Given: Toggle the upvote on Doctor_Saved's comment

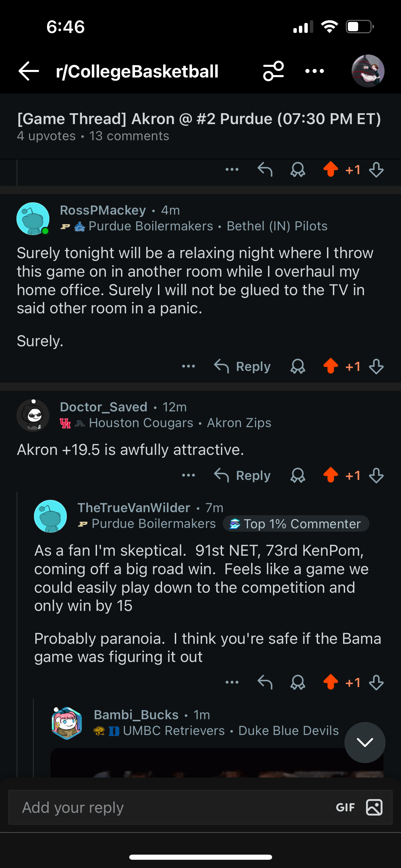Looking at the screenshot, I should (x=331, y=475).
